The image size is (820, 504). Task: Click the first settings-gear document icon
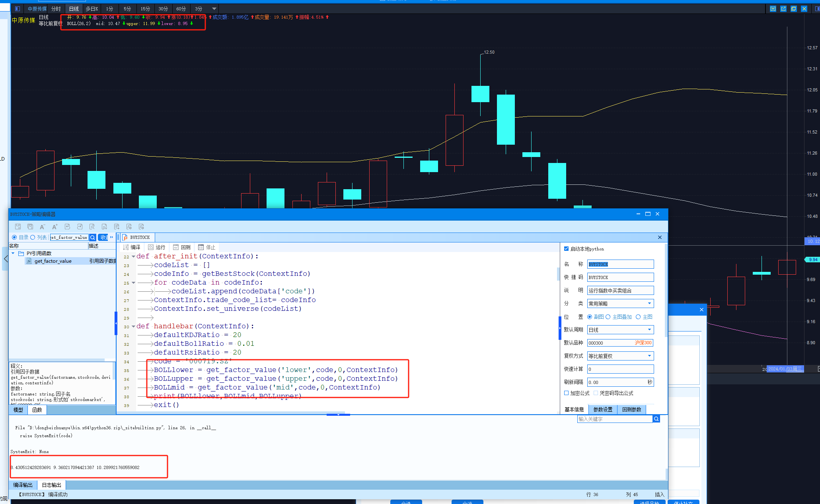click(129, 227)
